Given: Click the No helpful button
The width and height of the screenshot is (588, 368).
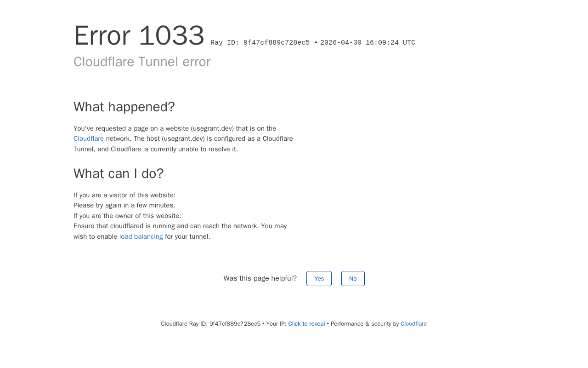Looking at the screenshot, I should (x=353, y=279).
